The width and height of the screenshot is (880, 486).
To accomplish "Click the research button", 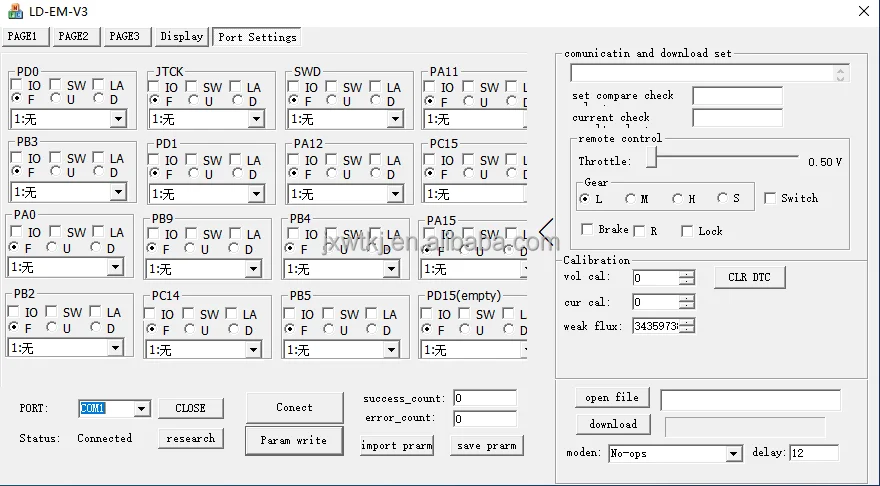I will (191, 438).
